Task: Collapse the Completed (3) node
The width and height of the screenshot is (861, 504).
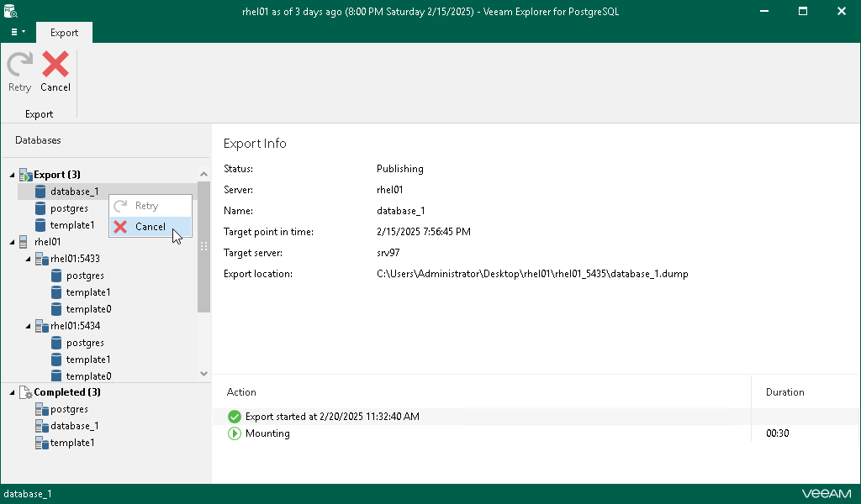Action: [x=12, y=392]
